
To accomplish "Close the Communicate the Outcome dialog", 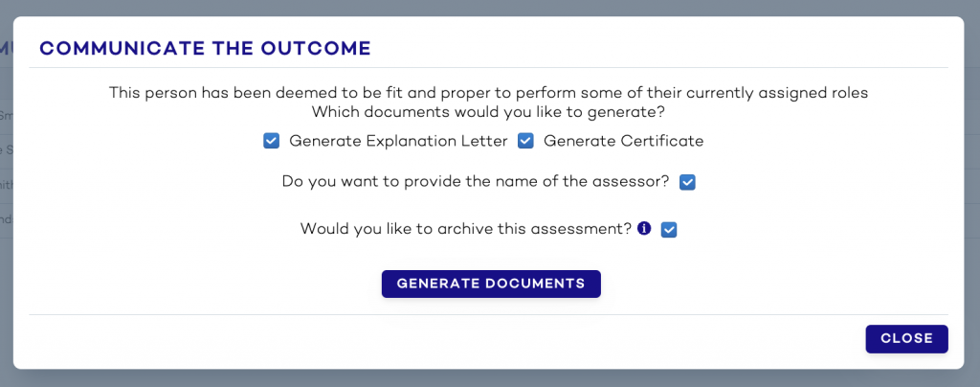I will pos(907,339).
